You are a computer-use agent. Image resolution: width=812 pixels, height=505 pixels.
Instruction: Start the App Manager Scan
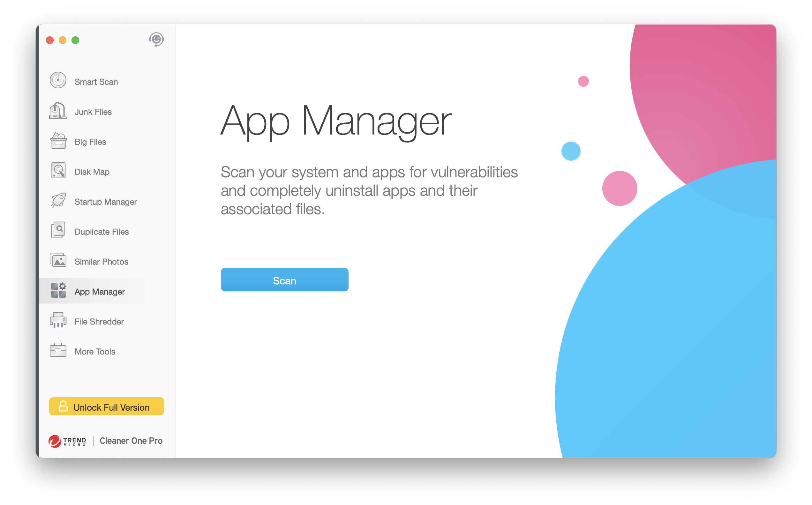pyautogui.click(x=284, y=280)
